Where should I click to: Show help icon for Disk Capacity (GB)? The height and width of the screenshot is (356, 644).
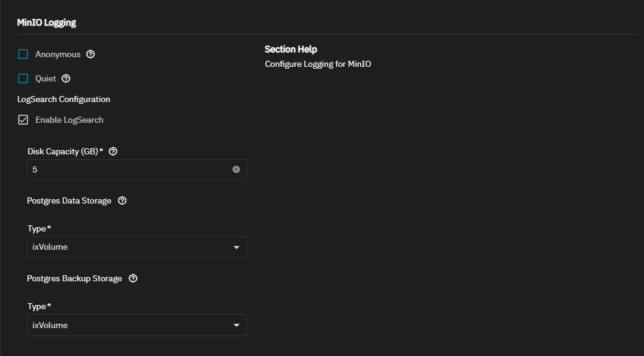[113, 151]
